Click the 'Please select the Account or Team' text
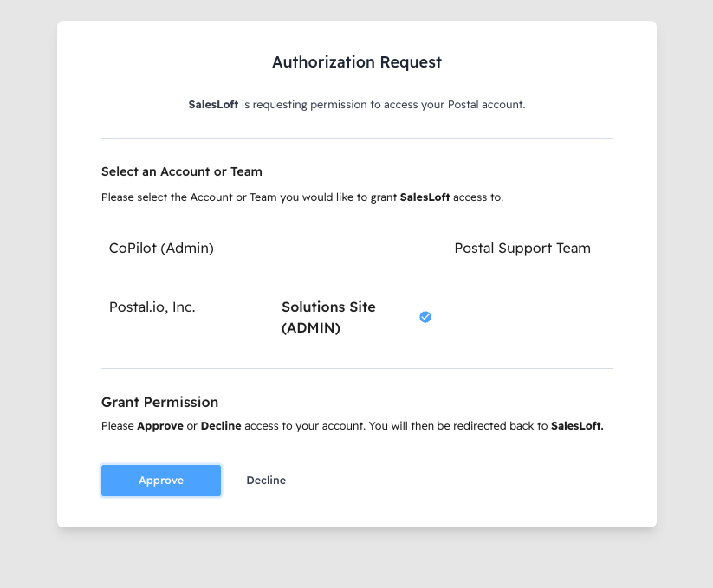 click(x=186, y=197)
